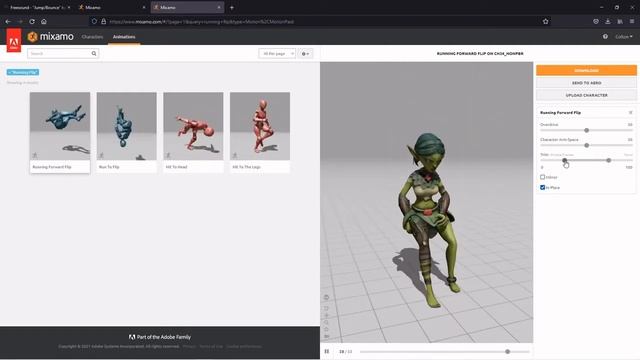Adjust the Character Arm-Space slider knob
Screen dimensions: 640x360
pyautogui.click(x=587, y=145)
